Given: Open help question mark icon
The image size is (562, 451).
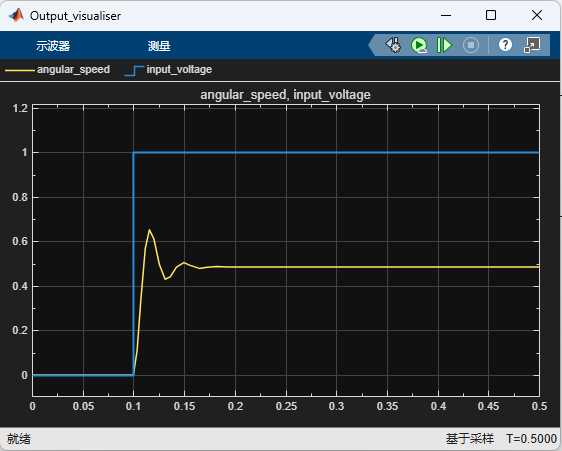Looking at the screenshot, I should point(505,45).
